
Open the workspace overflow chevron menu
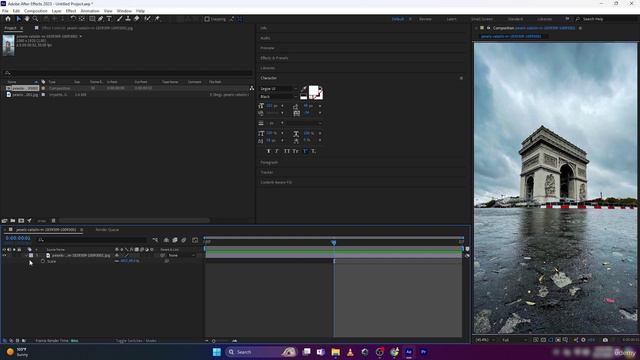click(x=567, y=19)
